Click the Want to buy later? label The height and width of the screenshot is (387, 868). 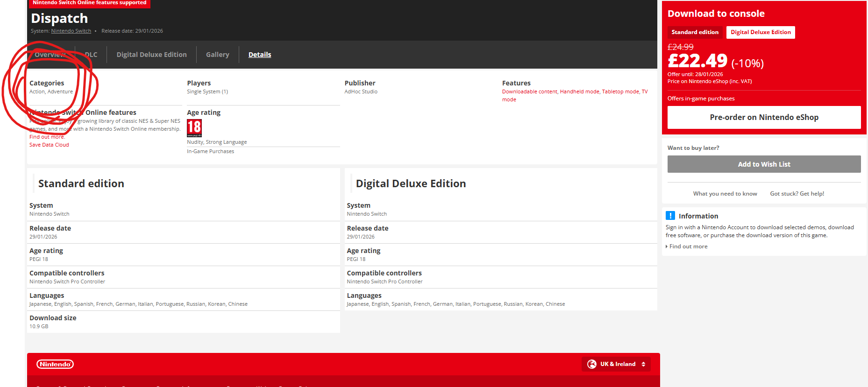click(693, 148)
